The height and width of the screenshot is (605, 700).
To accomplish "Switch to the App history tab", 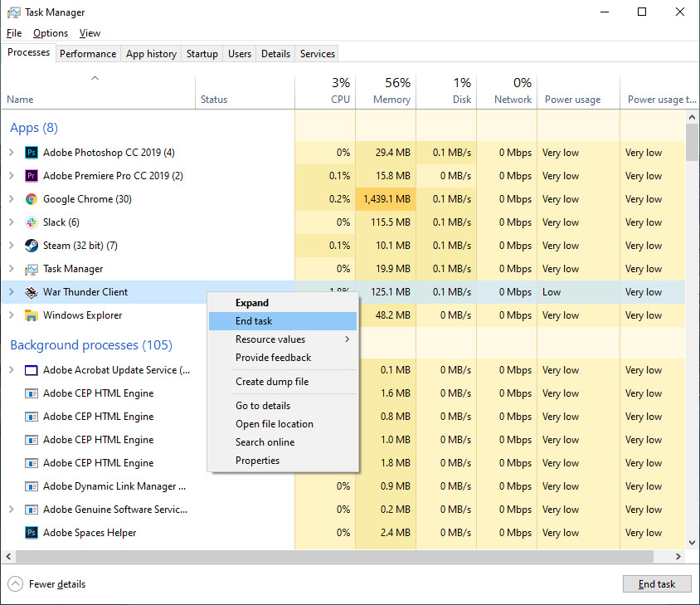I will pos(151,54).
